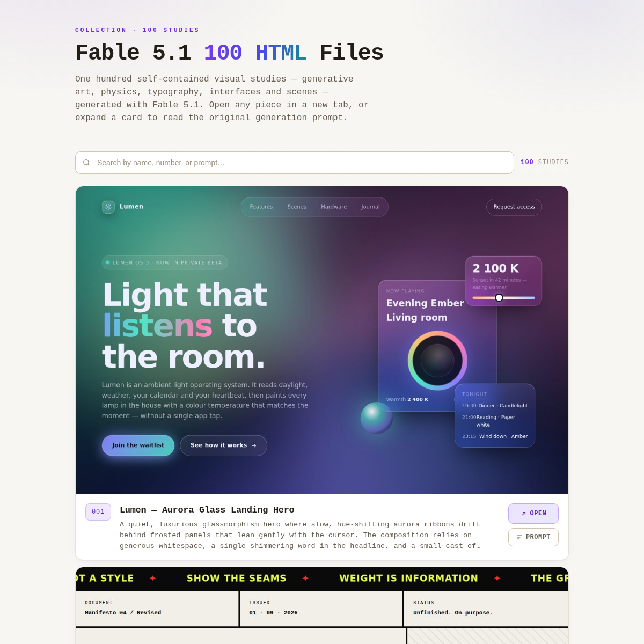This screenshot has width=644, height=644.
Task: Open the Journal nav item
Action: (x=370, y=207)
